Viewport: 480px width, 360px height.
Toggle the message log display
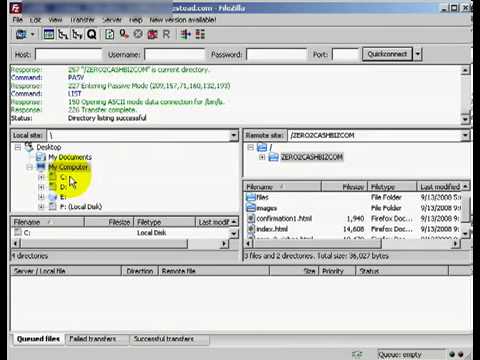49,34
